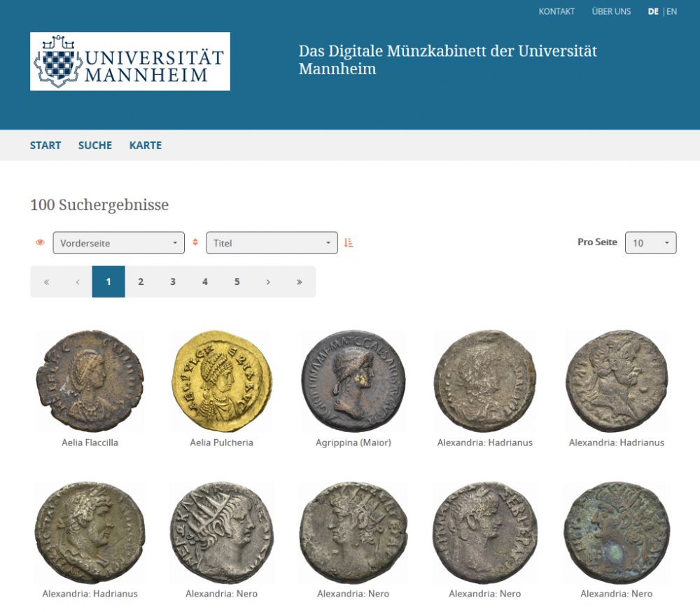Open the ÜBER UNS link

[611, 11]
